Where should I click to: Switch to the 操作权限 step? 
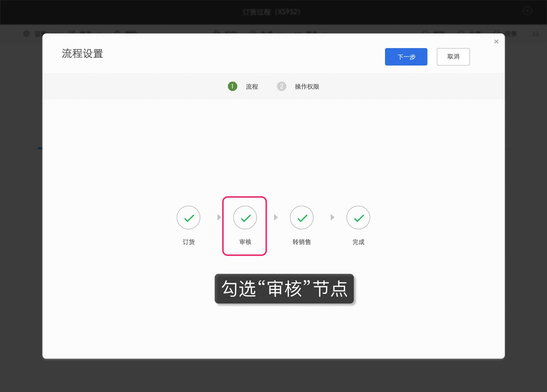pos(306,86)
